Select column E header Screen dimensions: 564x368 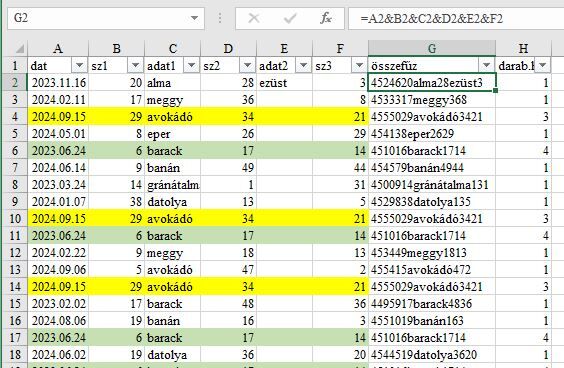(x=284, y=48)
